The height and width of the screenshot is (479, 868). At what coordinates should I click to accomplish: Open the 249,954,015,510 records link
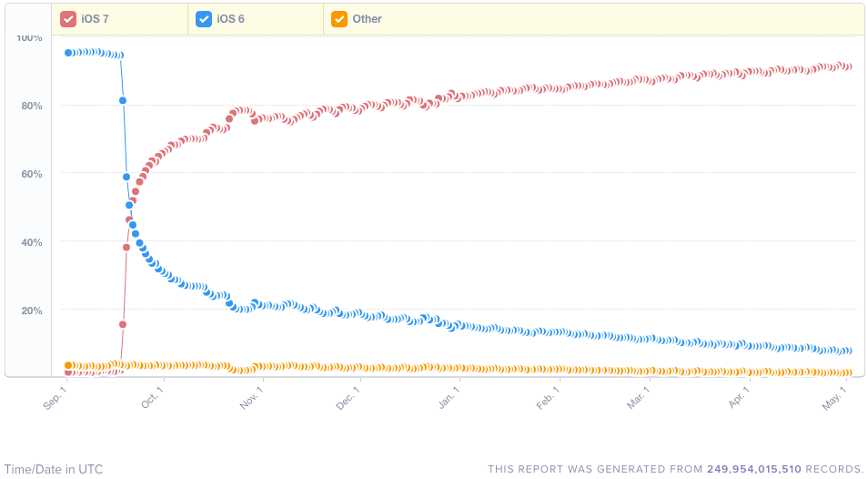click(753, 469)
